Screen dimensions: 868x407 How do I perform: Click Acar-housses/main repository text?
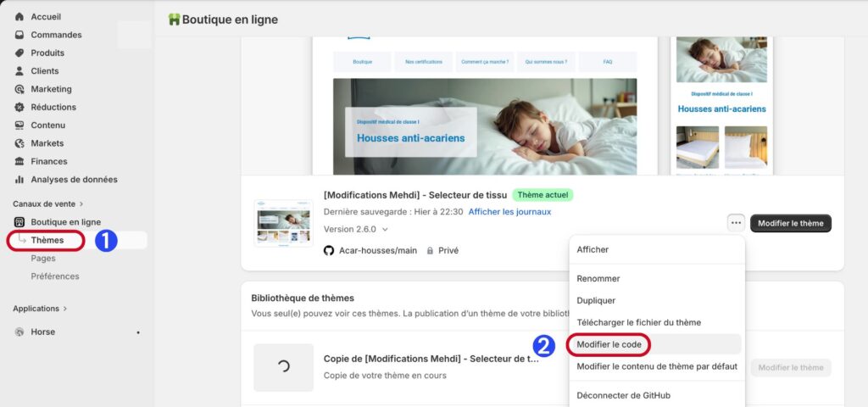(378, 251)
